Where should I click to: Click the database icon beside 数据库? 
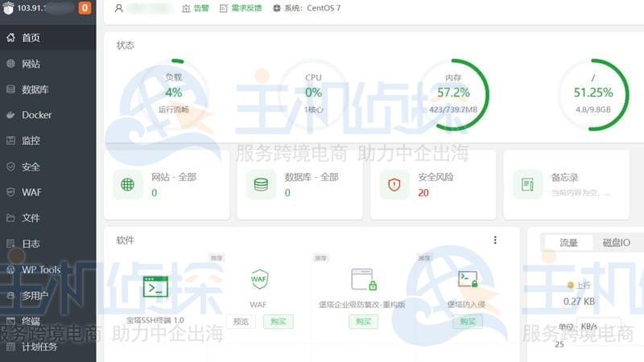tap(10, 89)
